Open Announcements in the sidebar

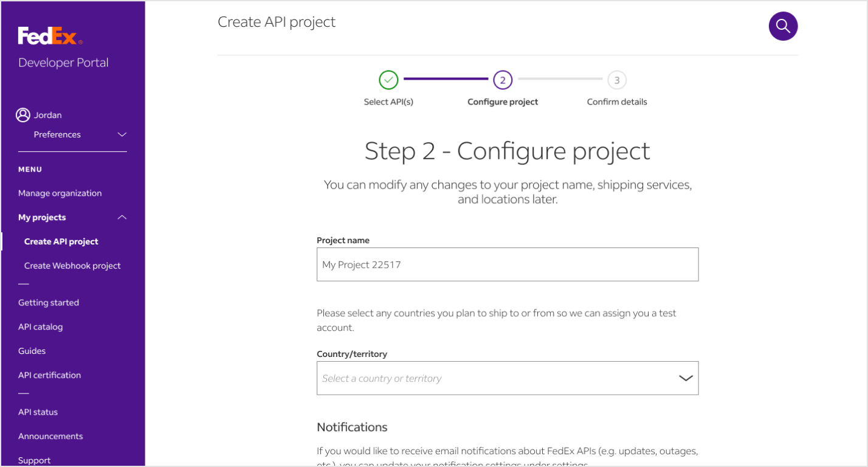50,437
